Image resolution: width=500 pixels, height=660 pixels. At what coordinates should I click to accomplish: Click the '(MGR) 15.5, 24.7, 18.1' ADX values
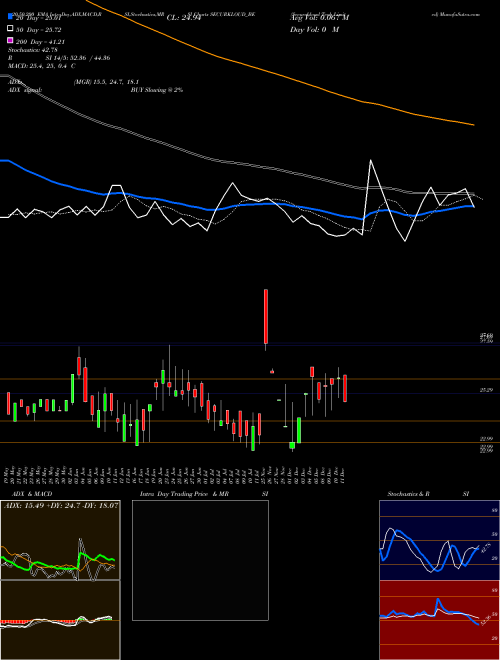[x=106, y=82]
